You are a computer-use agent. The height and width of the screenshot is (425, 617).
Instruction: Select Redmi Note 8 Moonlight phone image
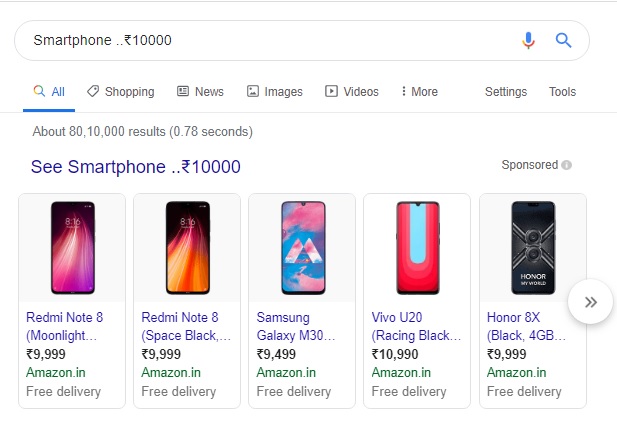(x=73, y=248)
